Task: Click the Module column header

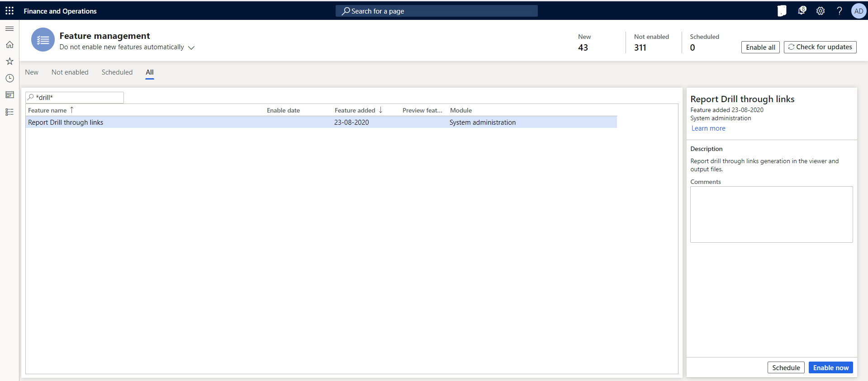Action: point(461,110)
